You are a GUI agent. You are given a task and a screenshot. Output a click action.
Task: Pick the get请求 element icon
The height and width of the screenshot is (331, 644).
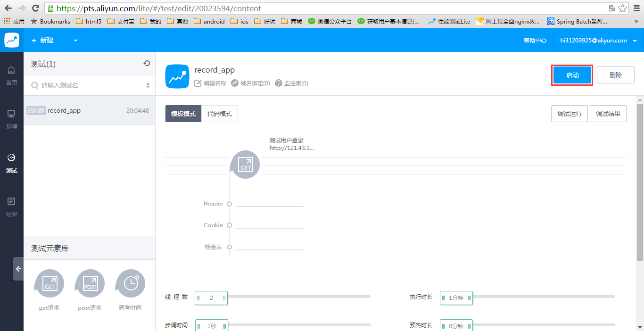point(50,283)
